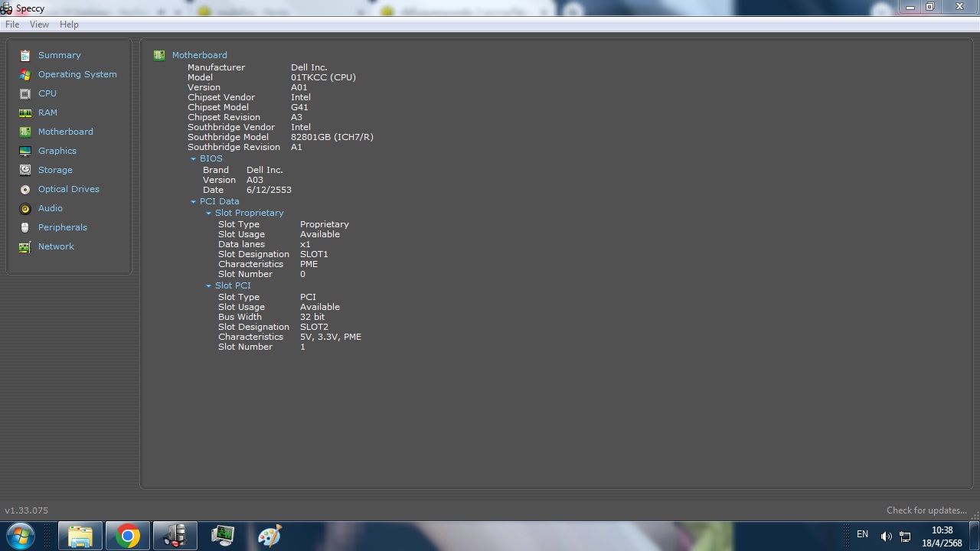Collapse the Slot PCI subsection
Viewport: 980px width, 551px height.
[x=208, y=286]
